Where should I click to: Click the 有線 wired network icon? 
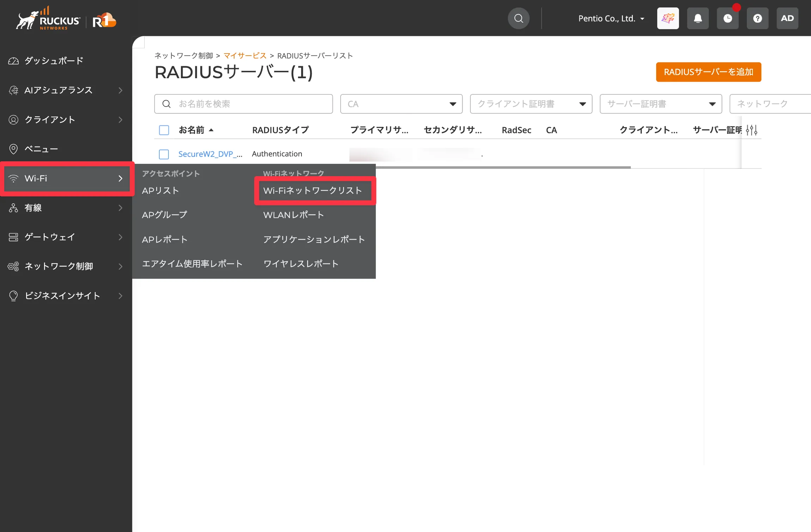tap(13, 208)
